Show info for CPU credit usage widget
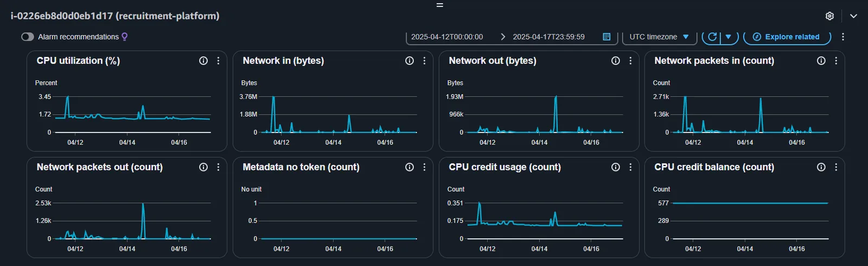 tap(616, 167)
